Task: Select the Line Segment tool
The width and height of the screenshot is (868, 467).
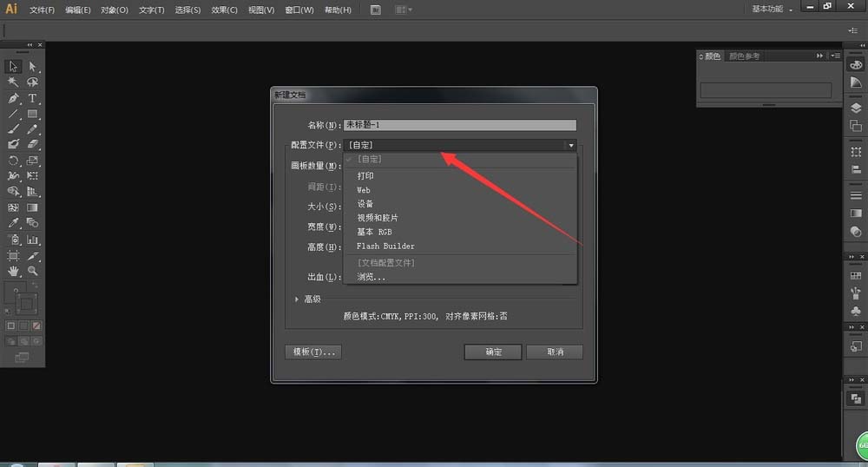Action: (13, 114)
